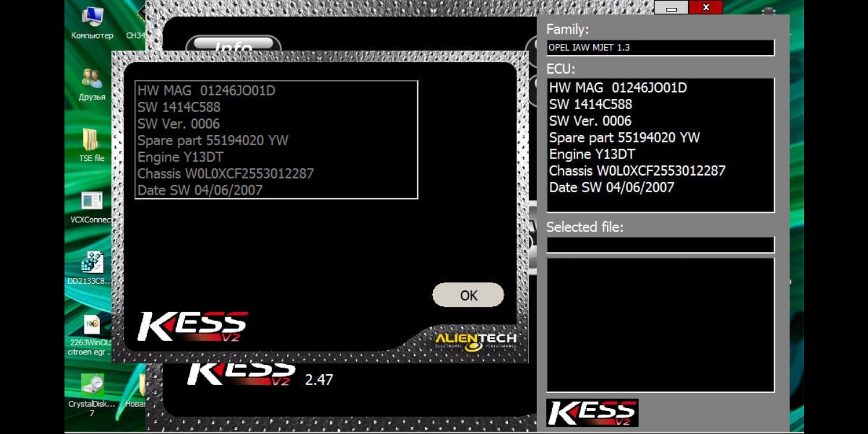Select the Chassis line in dialog info box
The width and height of the screenshot is (868, 434).
click(225, 174)
